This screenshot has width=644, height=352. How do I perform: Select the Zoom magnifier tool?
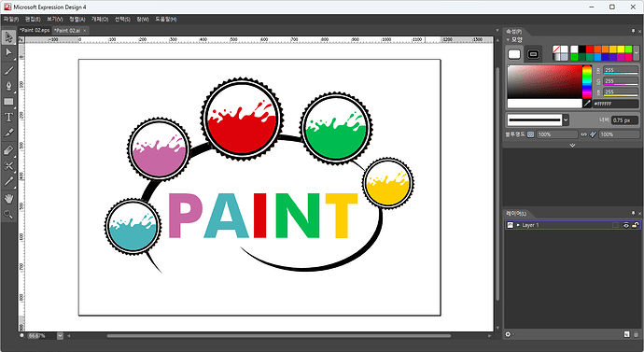click(x=8, y=214)
